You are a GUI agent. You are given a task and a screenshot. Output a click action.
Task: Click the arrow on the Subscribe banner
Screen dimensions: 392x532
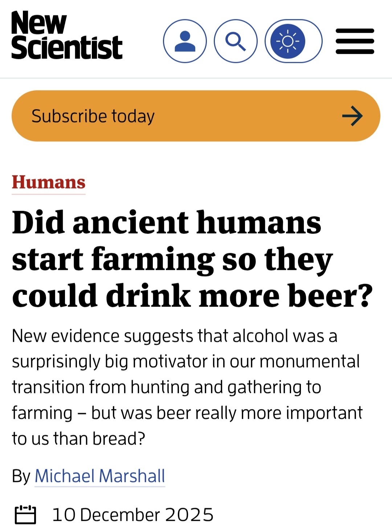pyautogui.click(x=352, y=116)
